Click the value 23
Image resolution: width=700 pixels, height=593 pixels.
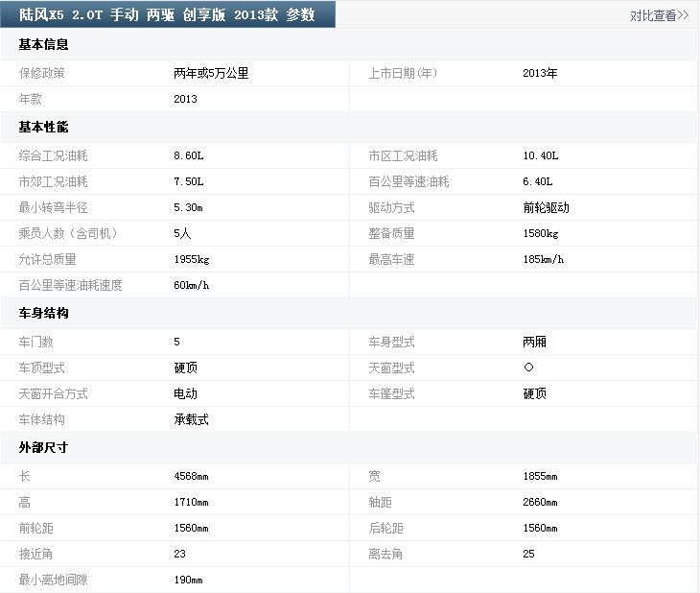[x=179, y=554]
